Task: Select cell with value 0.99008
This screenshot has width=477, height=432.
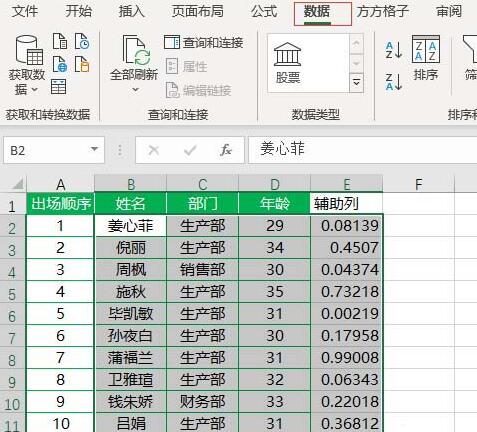Action: (x=347, y=358)
